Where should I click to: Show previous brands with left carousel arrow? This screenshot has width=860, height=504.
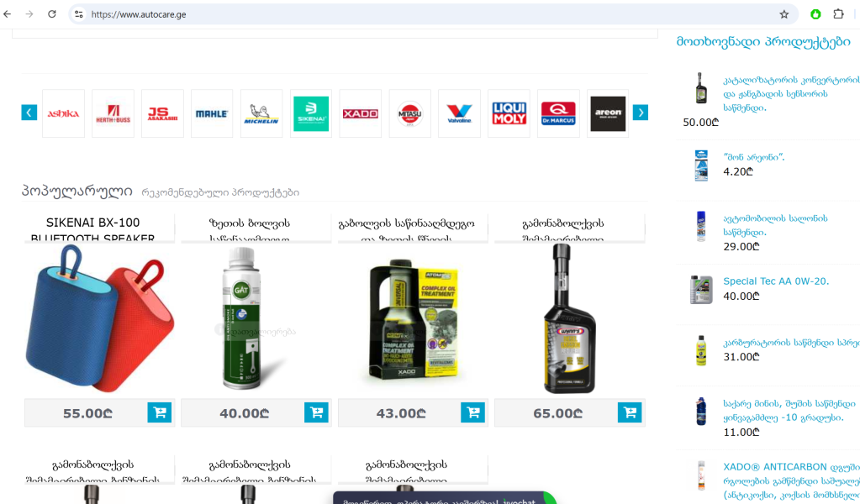pyautogui.click(x=29, y=113)
